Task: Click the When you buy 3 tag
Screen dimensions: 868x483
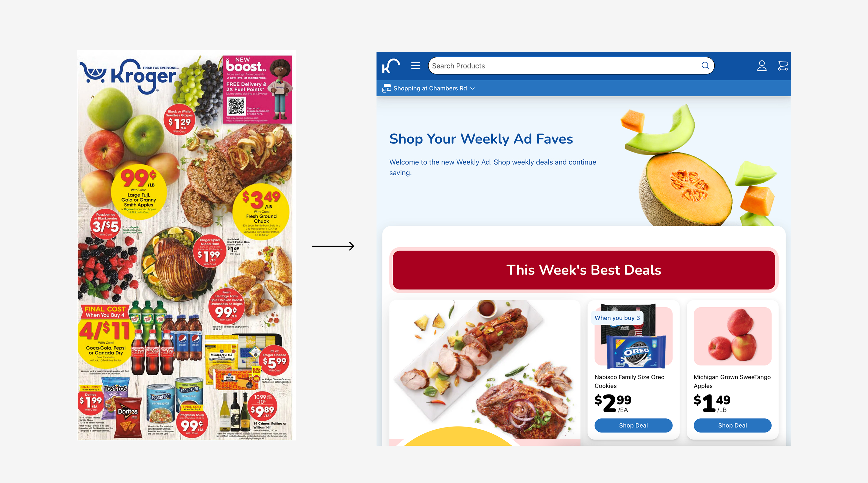Action: pyautogui.click(x=617, y=318)
